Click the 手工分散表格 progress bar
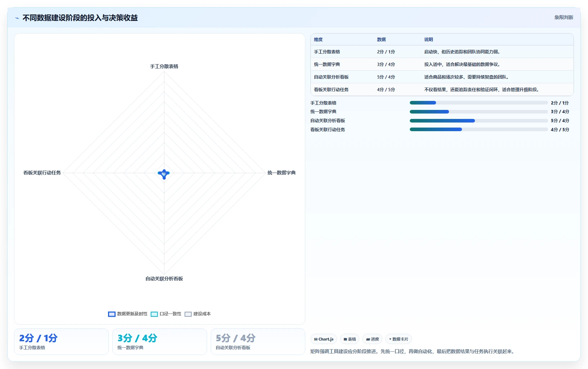The image size is (588, 369). coord(479,103)
